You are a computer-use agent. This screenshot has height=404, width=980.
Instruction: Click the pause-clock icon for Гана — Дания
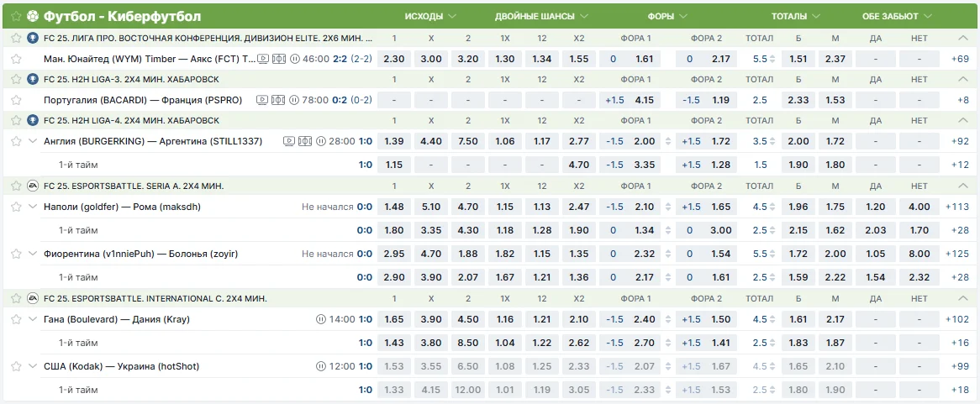pos(320,319)
